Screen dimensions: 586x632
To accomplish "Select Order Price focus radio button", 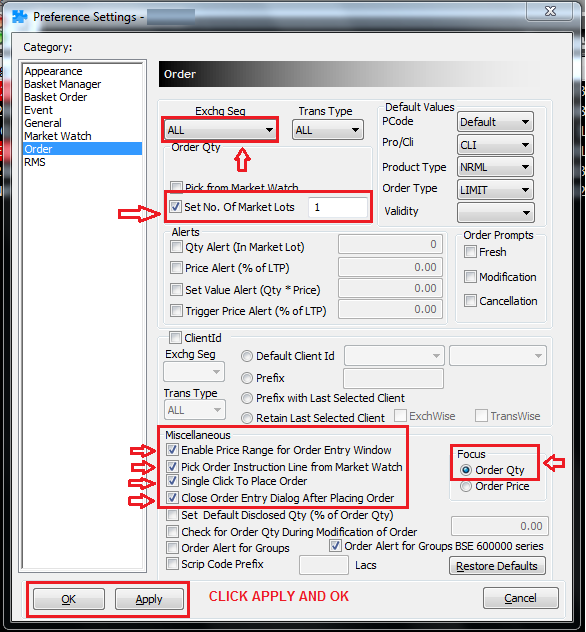I will 466,486.
